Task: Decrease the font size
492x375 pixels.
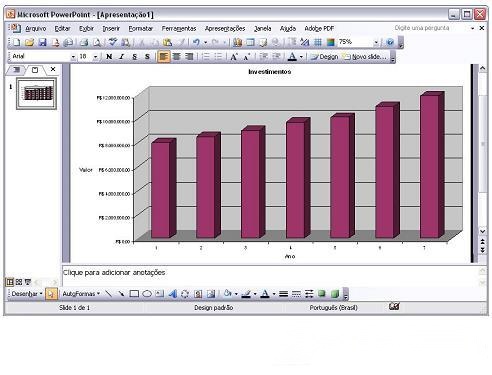Action: 246,57
